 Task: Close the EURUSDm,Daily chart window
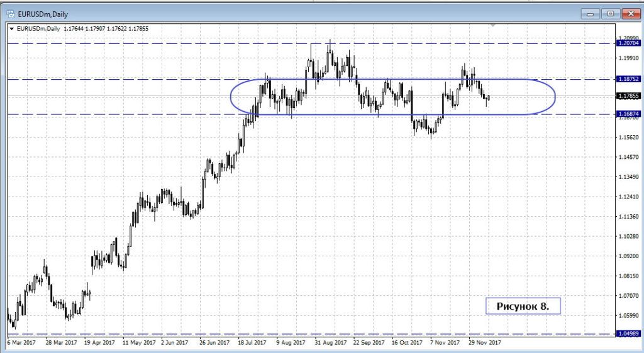629,12
